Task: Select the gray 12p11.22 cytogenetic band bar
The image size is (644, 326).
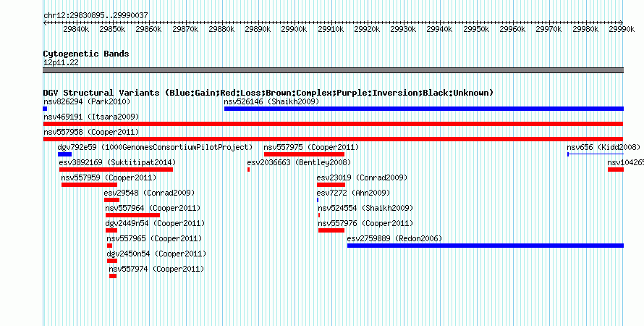Action: [333, 70]
